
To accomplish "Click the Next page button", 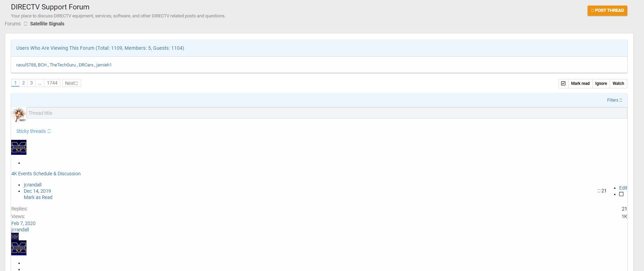I will pyautogui.click(x=72, y=83).
